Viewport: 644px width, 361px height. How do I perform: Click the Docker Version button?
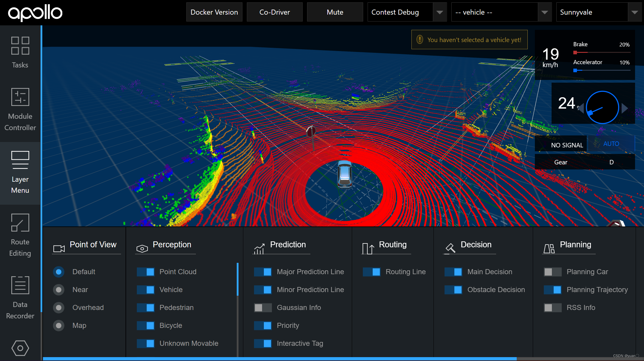pos(214,12)
